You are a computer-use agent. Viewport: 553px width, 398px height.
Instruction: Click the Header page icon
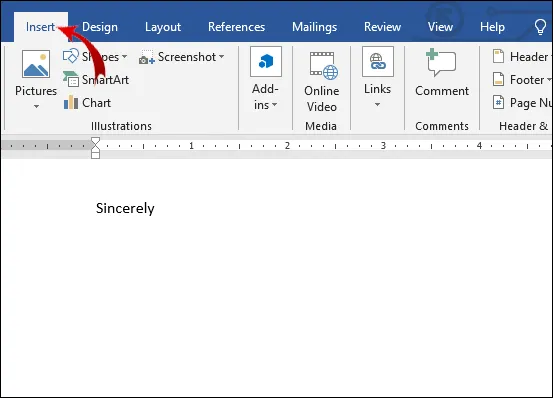pos(498,56)
